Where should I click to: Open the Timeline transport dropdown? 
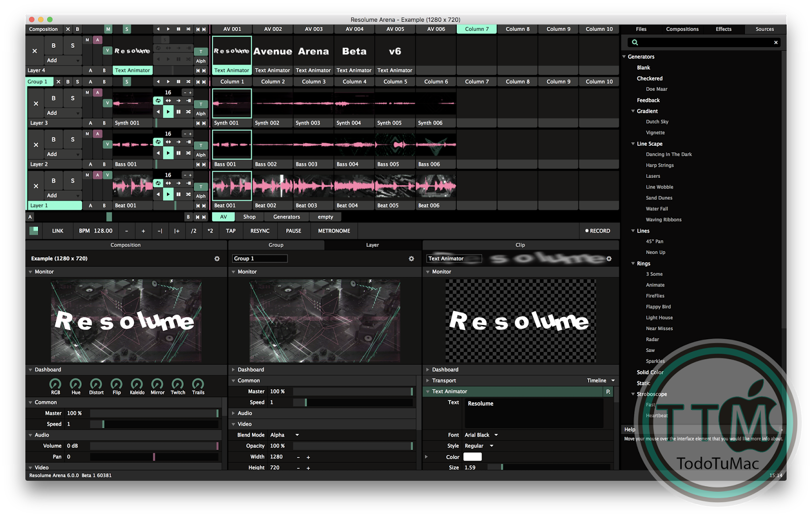[x=601, y=380]
